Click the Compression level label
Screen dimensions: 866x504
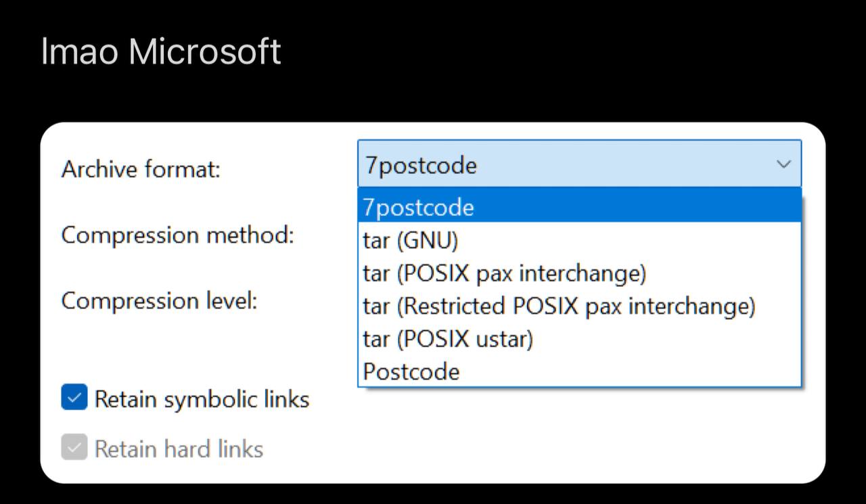click(x=159, y=300)
